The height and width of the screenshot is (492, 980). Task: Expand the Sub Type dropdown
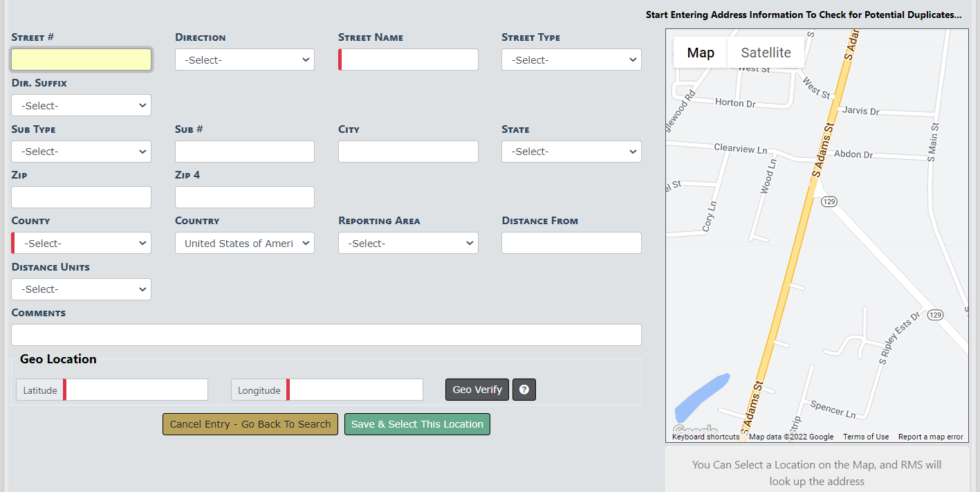[x=82, y=152]
